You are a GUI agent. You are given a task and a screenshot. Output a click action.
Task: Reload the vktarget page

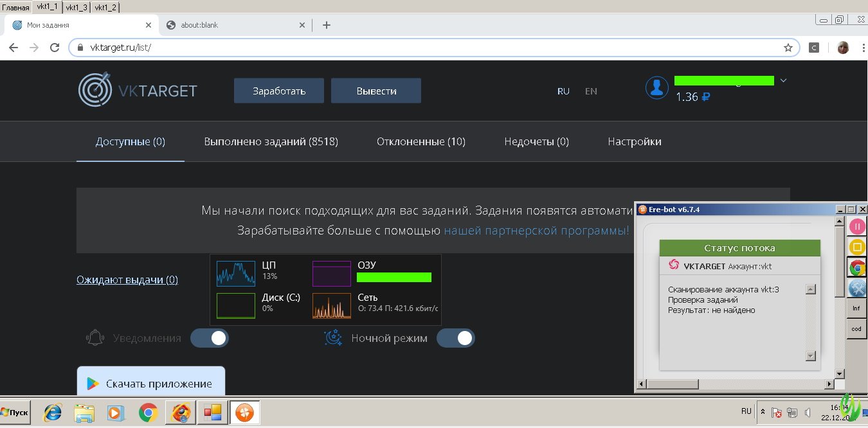coord(55,48)
